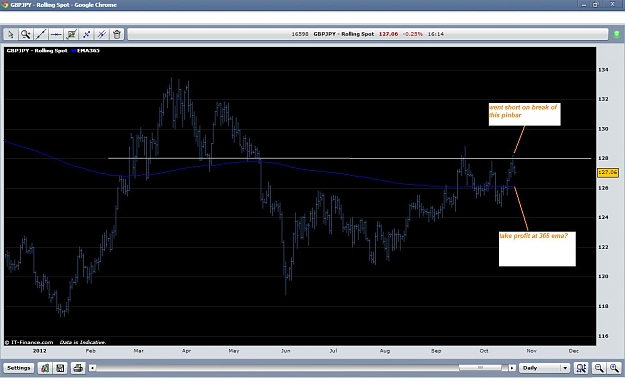Open chart Settings
The image size is (625, 391).
pos(18,368)
